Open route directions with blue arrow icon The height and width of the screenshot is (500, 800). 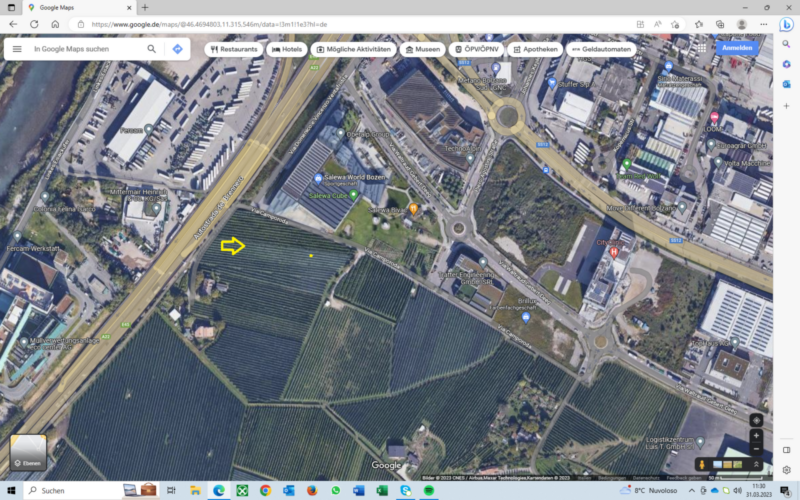tap(177, 48)
